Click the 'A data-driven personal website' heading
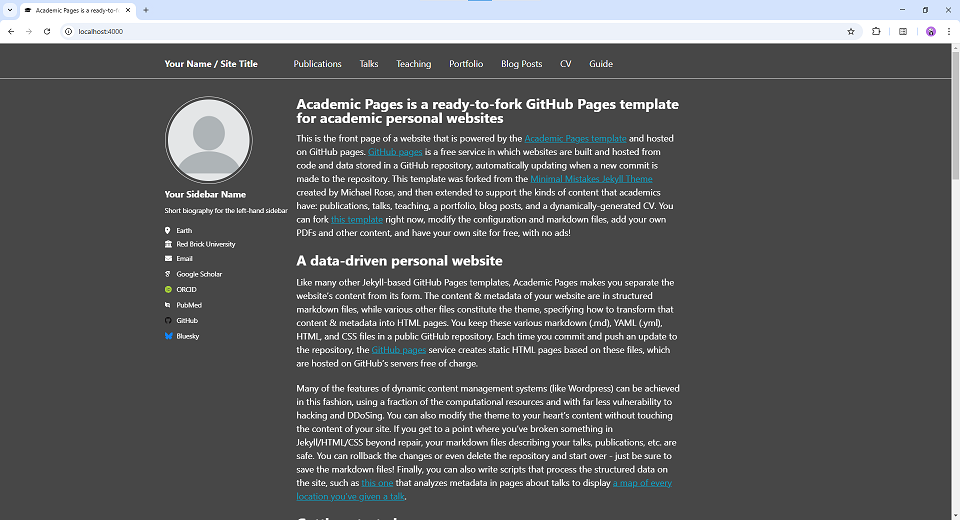960x520 pixels. (399, 261)
